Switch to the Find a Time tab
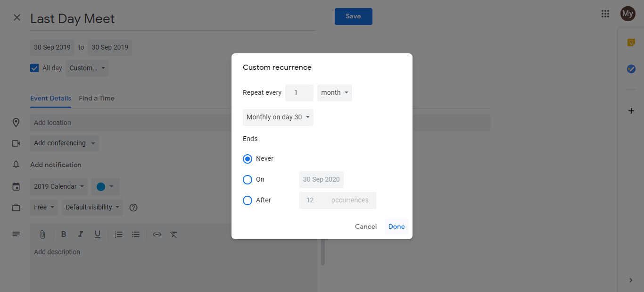Viewport: 644px width, 292px height. point(97,98)
